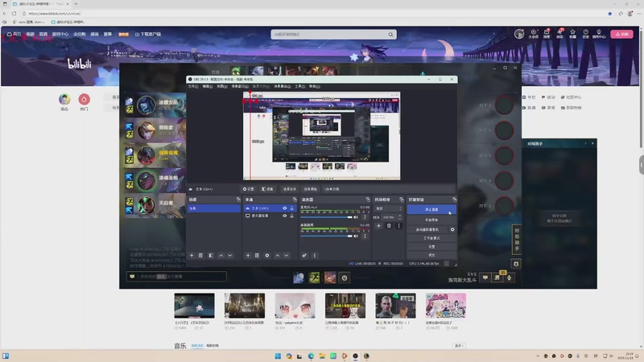Open source properties gear in Sources panel
Image resolution: width=644 pixels, height=362 pixels.
266,255
